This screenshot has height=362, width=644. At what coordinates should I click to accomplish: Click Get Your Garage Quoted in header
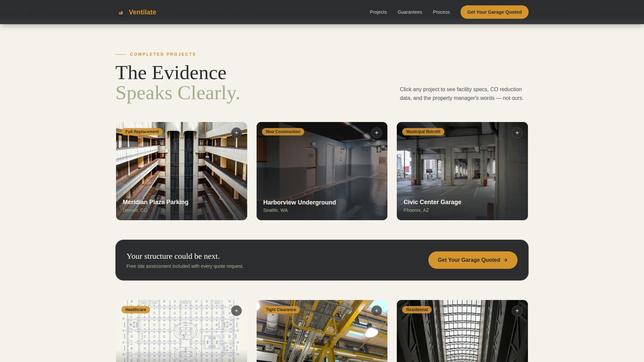494,12
